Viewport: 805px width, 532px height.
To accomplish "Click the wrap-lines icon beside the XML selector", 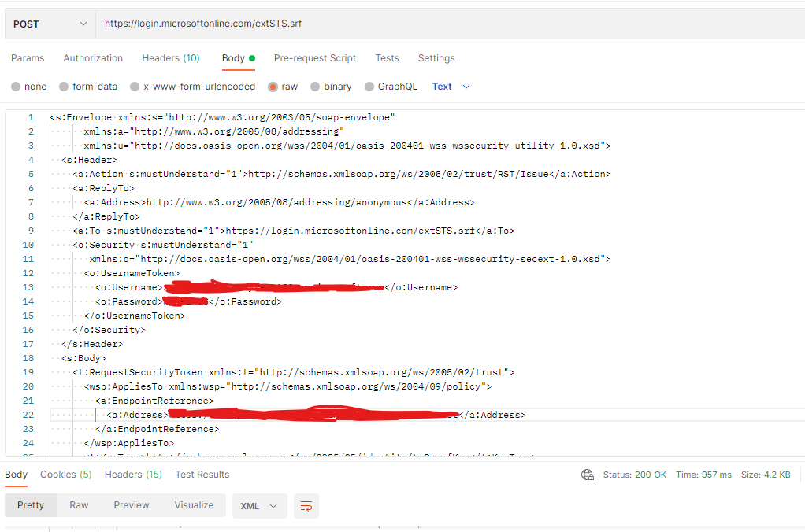I will (x=306, y=506).
